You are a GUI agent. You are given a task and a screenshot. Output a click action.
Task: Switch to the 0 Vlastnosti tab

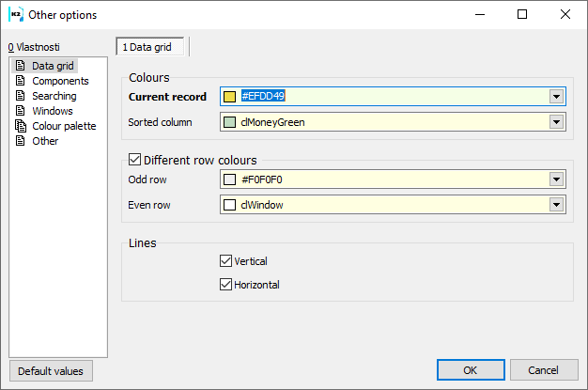click(x=34, y=46)
